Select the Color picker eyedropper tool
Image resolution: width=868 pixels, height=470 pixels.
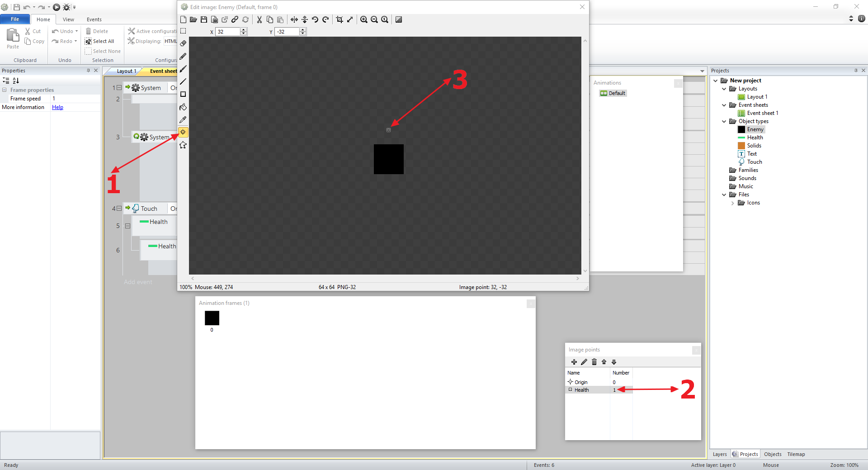[x=183, y=119]
